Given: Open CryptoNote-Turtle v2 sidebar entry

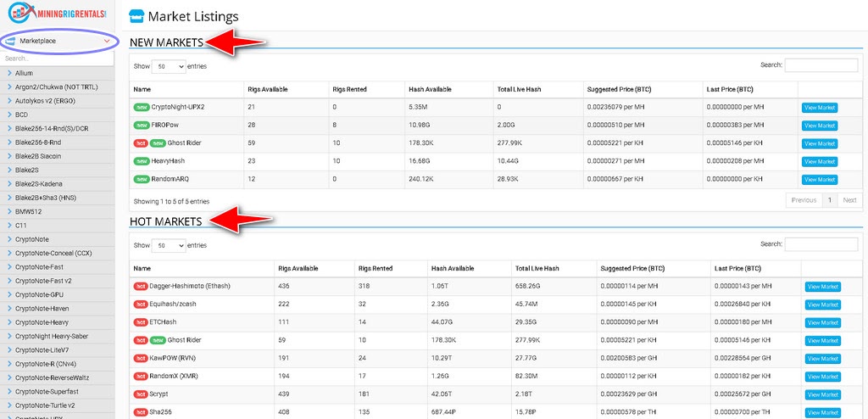Looking at the screenshot, I should click(58, 405).
